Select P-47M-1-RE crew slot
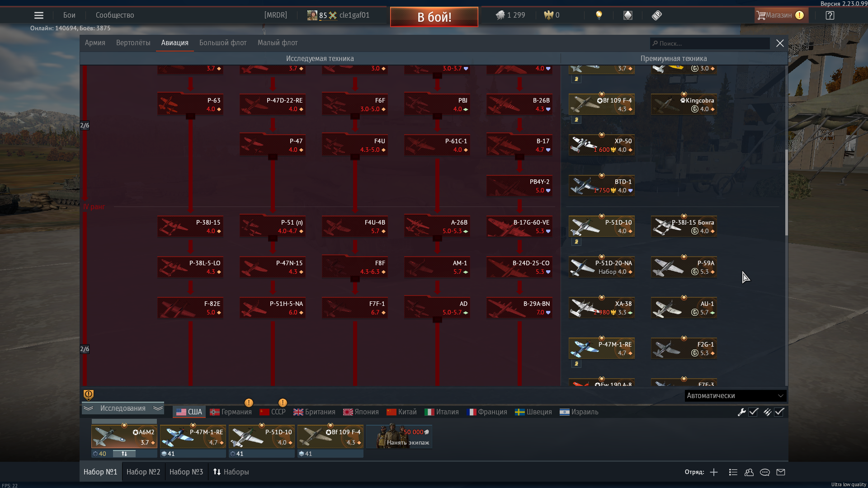The width and height of the screenshot is (868, 488). (193, 437)
